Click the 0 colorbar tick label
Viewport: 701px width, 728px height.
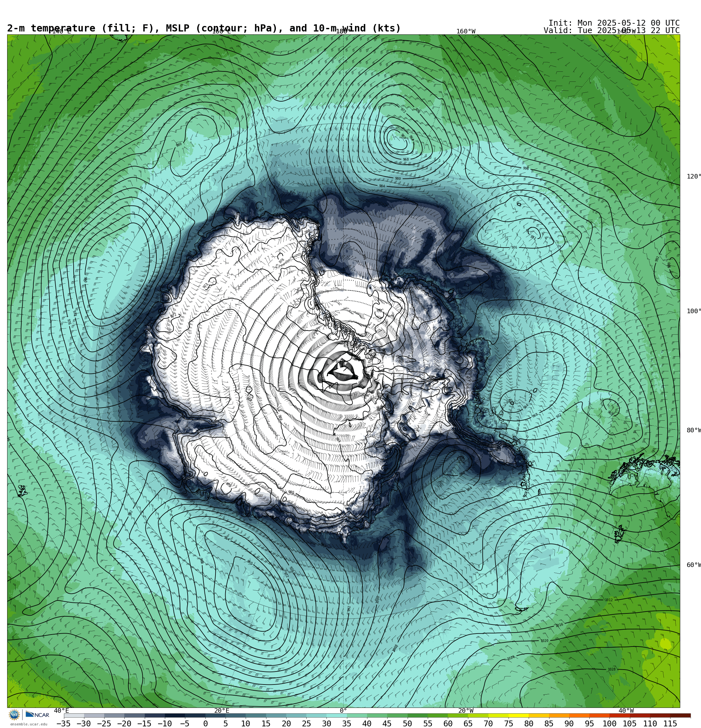pyautogui.click(x=205, y=723)
